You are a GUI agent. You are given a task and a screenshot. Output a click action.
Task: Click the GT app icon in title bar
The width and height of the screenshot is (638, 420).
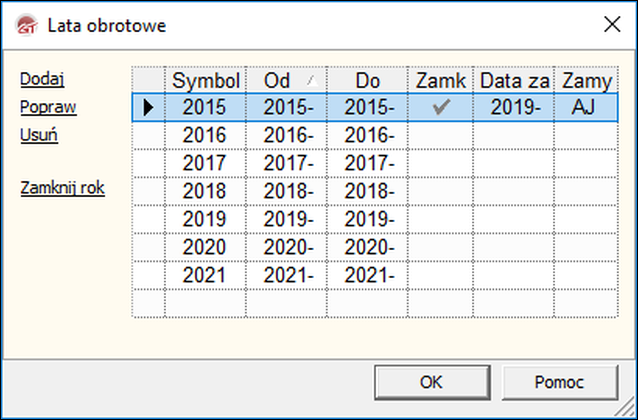(23, 25)
